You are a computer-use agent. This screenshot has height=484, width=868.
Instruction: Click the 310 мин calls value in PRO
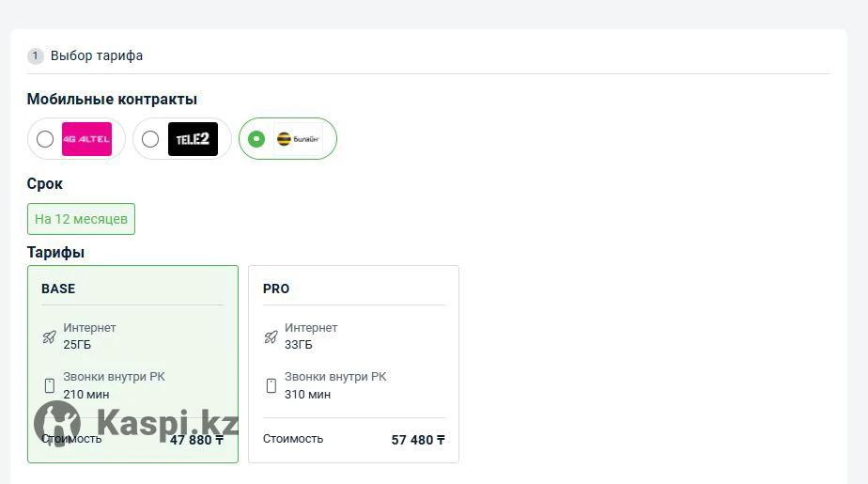tap(307, 395)
